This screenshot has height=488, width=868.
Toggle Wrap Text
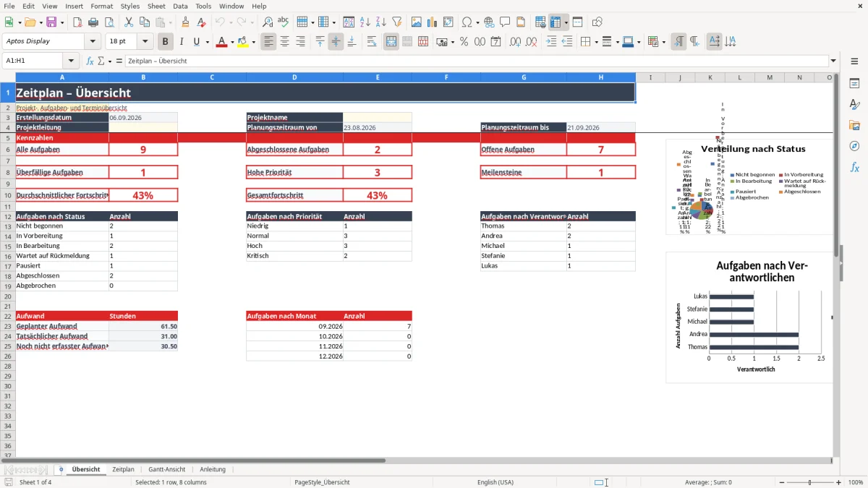pyautogui.click(x=372, y=42)
